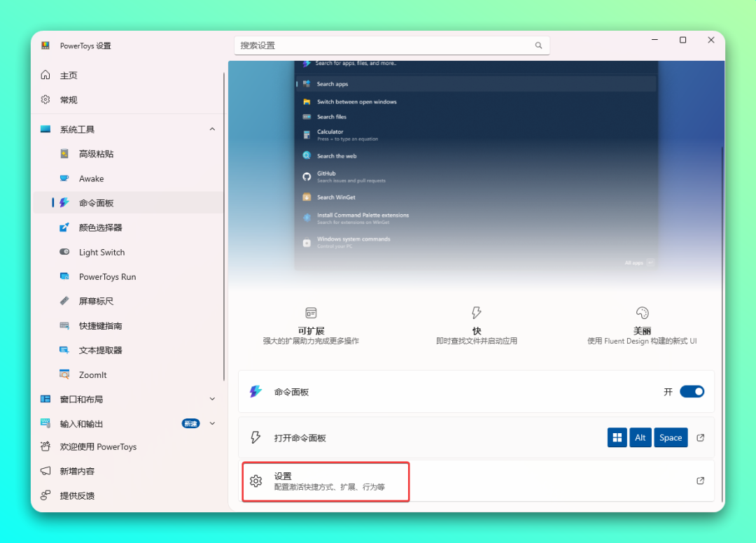756x543 pixels.
Task: Select the Awake coffee cup icon
Action: click(64, 178)
